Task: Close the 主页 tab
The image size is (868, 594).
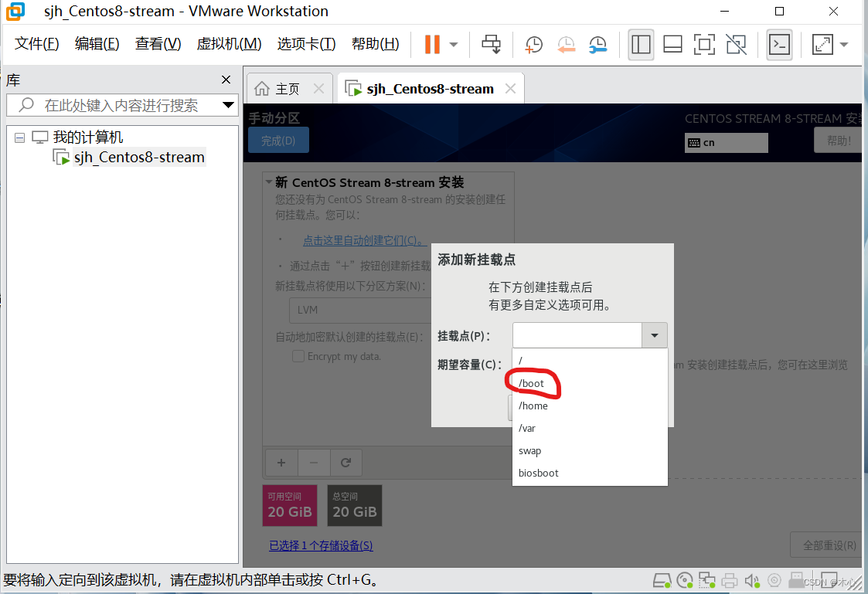Action: point(319,89)
